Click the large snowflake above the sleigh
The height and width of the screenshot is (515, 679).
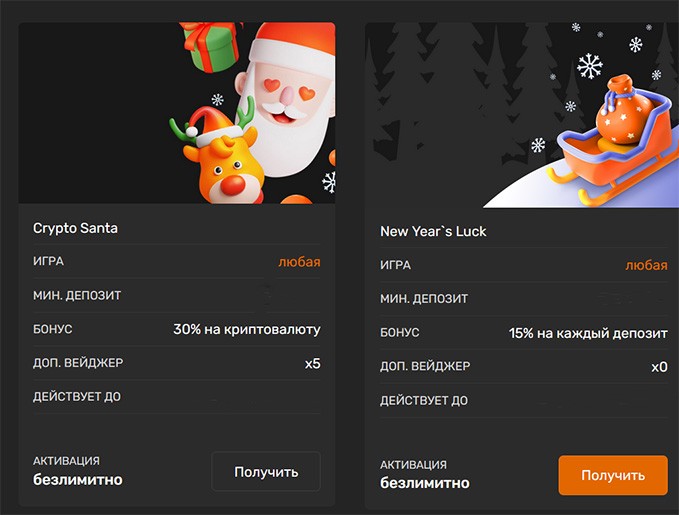click(x=589, y=66)
